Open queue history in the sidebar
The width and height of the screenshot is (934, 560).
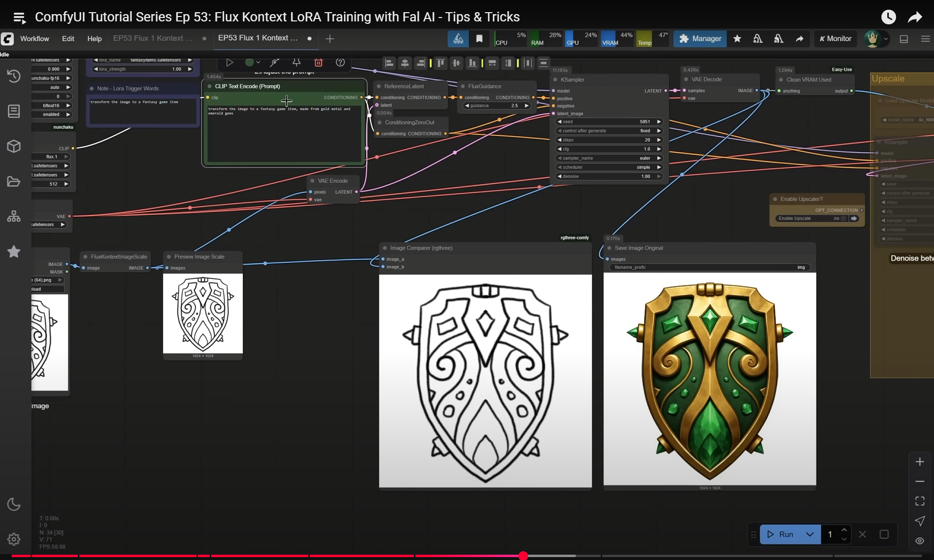click(14, 76)
